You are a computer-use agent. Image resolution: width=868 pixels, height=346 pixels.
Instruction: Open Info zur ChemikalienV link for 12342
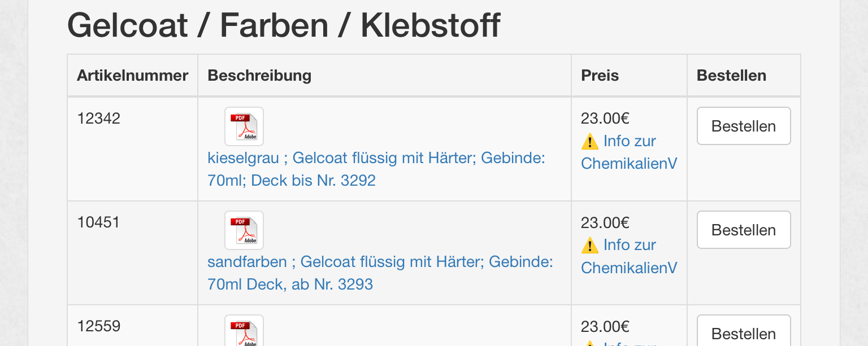point(629,152)
